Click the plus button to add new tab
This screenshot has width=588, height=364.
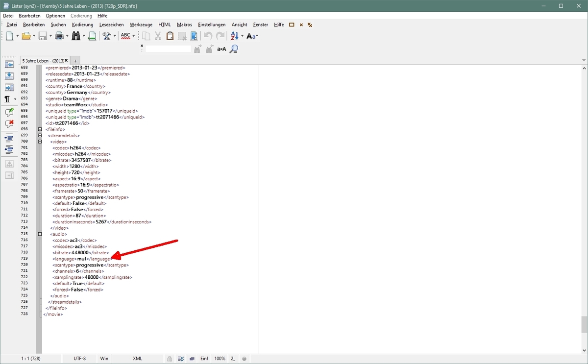75,60
